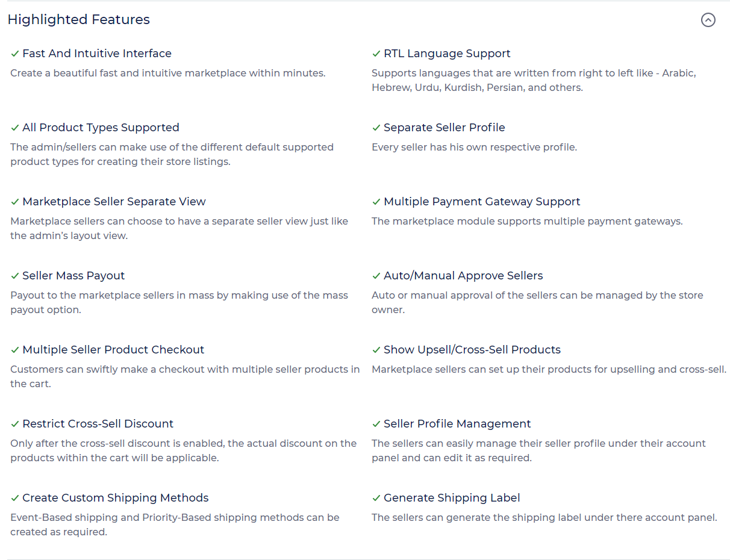Click checkmark beside All Product Types Supported
Viewport: 730px width, 560px height.
point(15,128)
